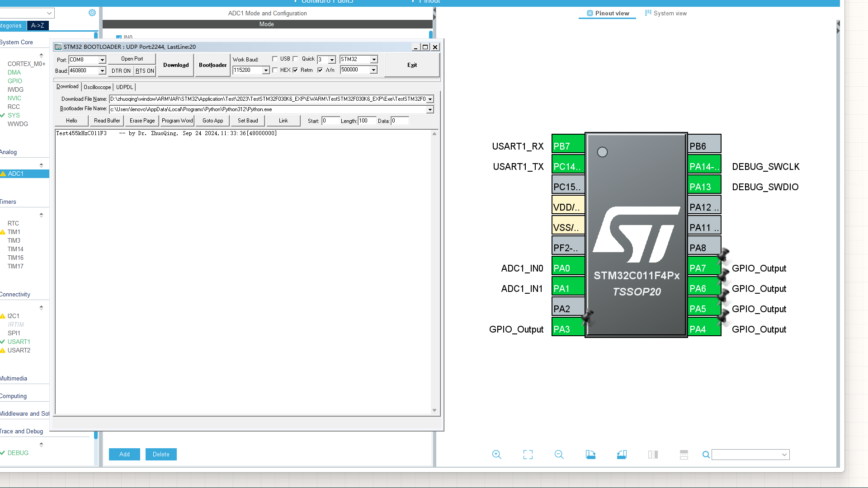Open the Quick value 3 dropdown
Screen dimensions: 868x488
tap(332, 60)
